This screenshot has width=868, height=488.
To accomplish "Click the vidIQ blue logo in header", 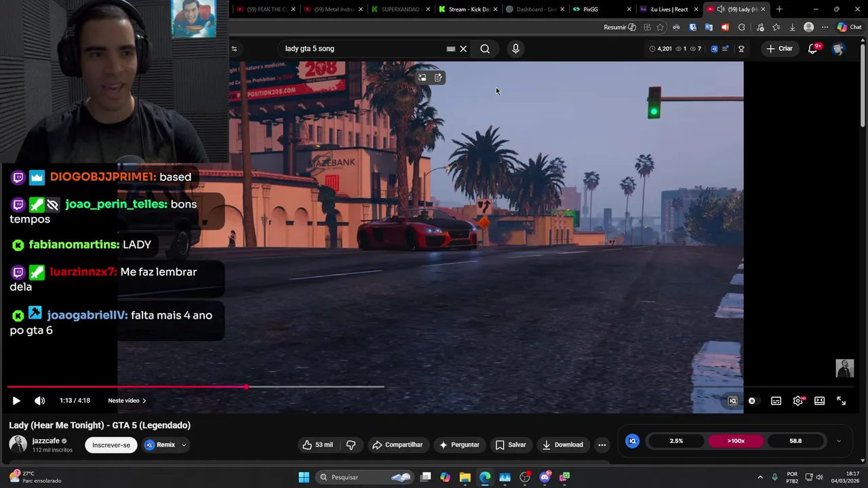I will click(x=714, y=49).
